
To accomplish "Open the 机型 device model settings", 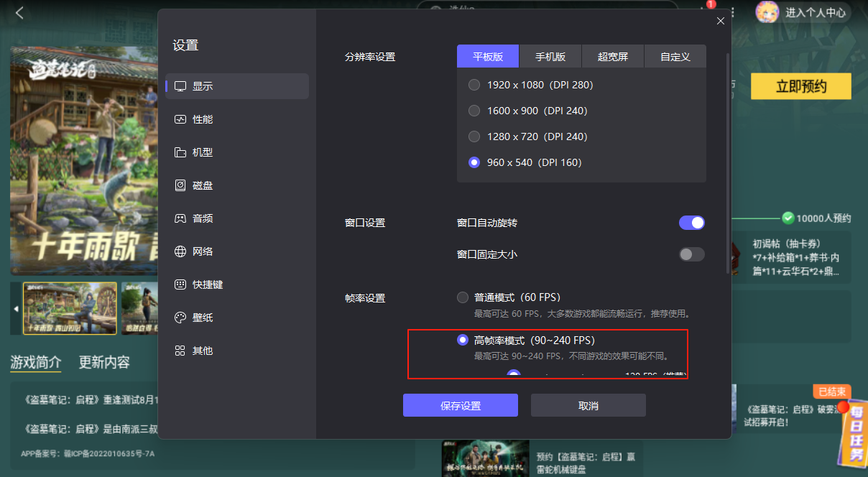I will [237, 152].
